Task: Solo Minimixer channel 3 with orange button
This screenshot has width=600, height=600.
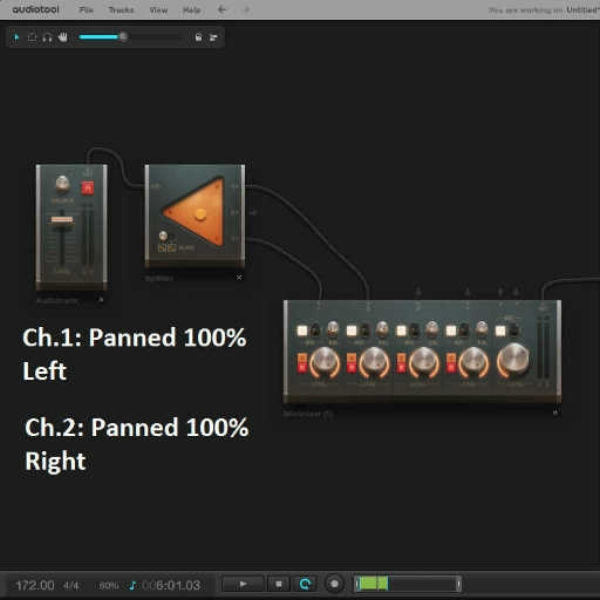Action: (x=401, y=358)
